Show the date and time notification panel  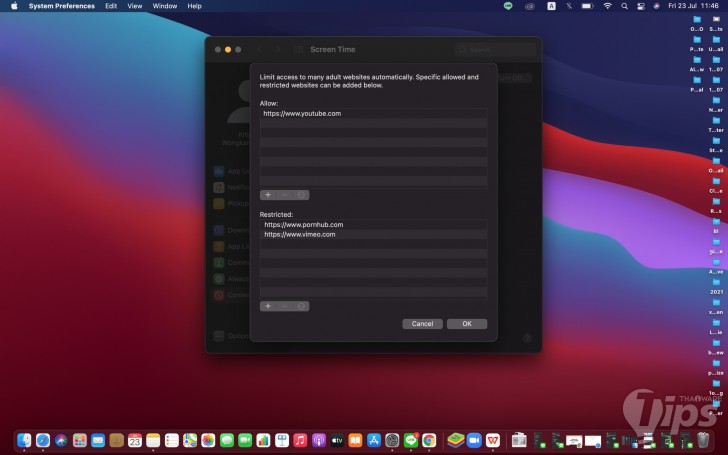click(x=693, y=6)
